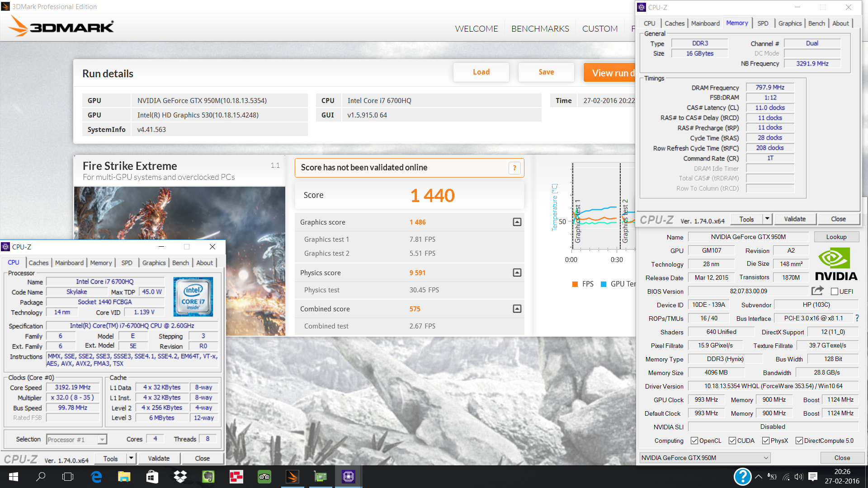This screenshot has width=868, height=488.
Task: Click orange FPS legend swatch
Action: [x=575, y=284]
